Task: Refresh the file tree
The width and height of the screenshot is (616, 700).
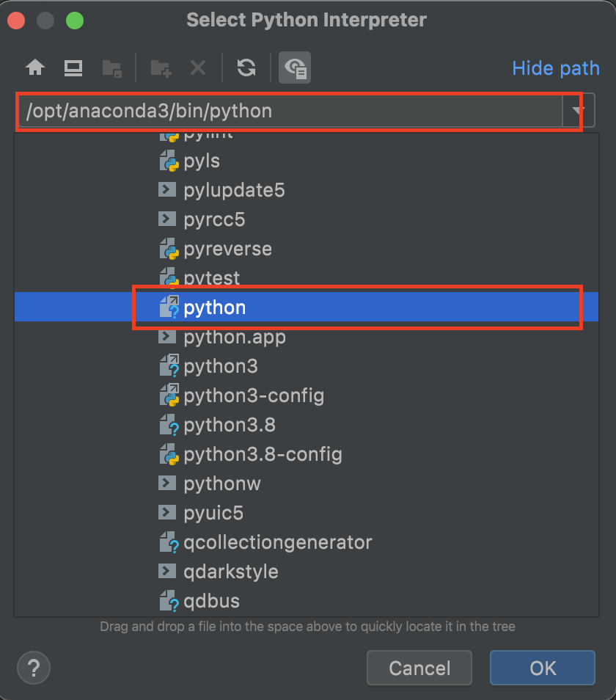Action: tap(246, 68)
